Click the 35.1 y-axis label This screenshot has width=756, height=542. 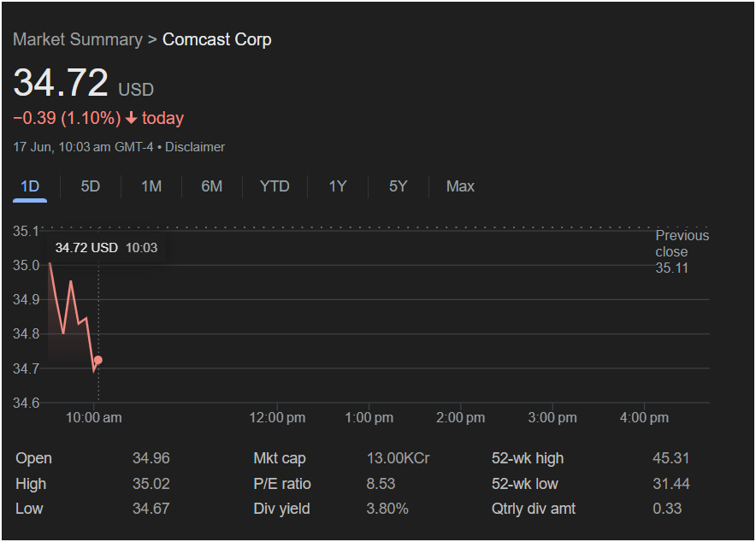[x=26, y=232]
